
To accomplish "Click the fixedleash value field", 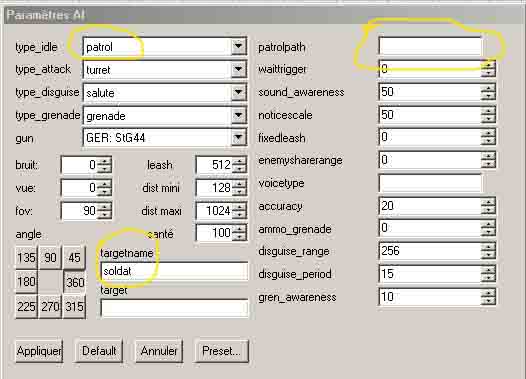I will [430, 137].
